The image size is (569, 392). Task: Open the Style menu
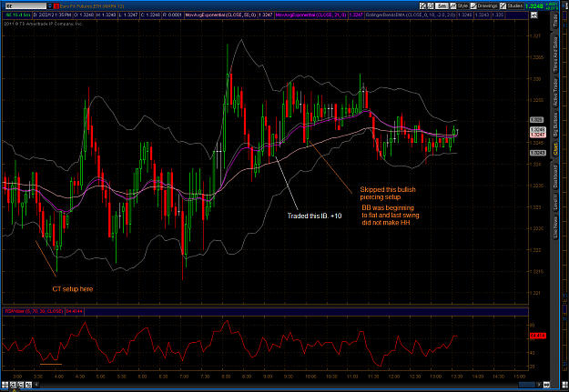click(460, 5)
